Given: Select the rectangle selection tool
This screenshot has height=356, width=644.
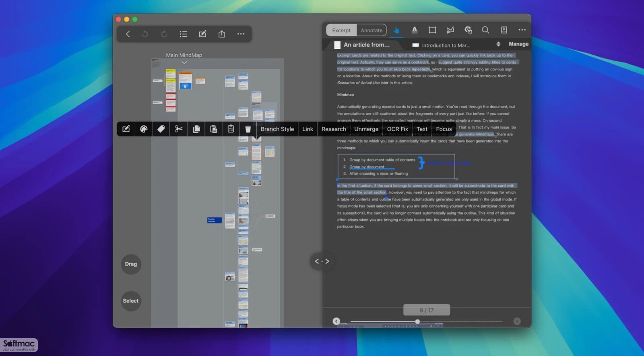Looking at the screenshot, I should [432, 30].
